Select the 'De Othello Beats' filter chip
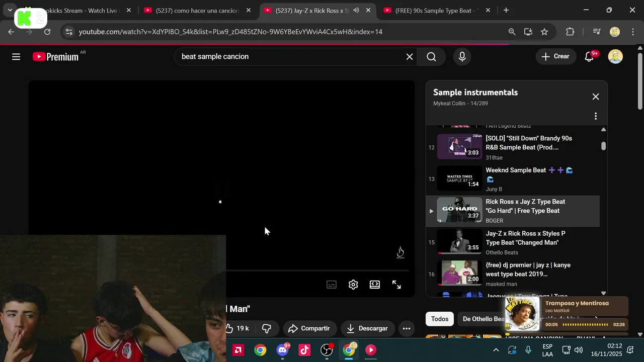This screenshot has width=644, height=362. pyautogui.click(x=484, y=319)
